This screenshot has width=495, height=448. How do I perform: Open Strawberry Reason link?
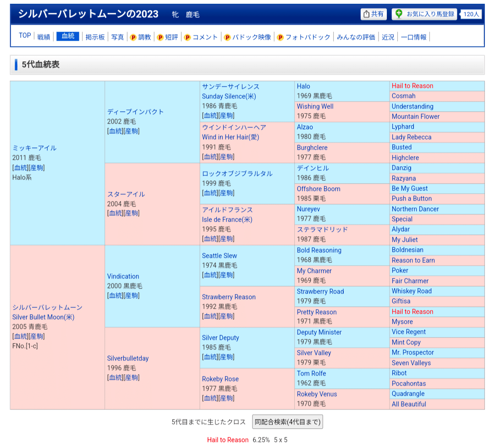coord(229,297)
